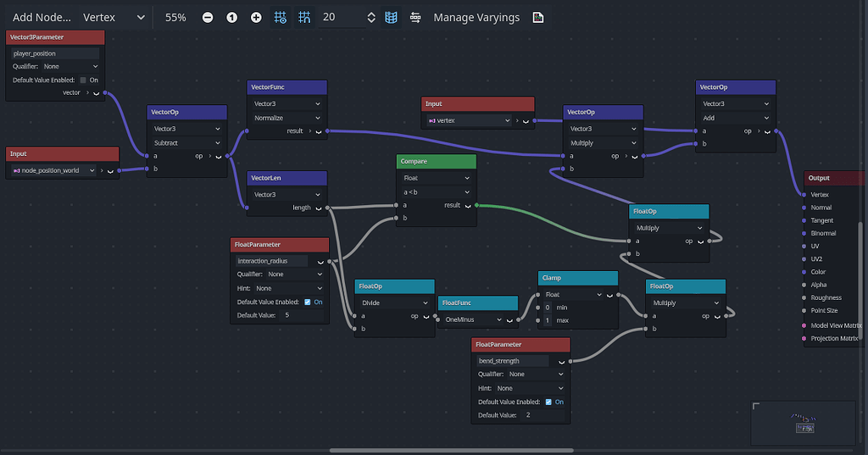Toggle the minimap icon in toolbar

point(391,18)
